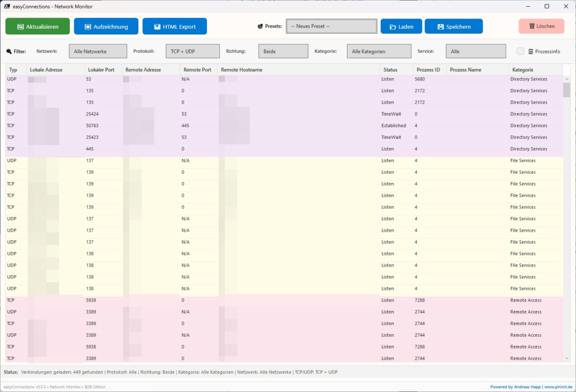Open the Protokoll dropdown showing TCP + UDP
Screen dimensions: 576x392
(192, 51)
